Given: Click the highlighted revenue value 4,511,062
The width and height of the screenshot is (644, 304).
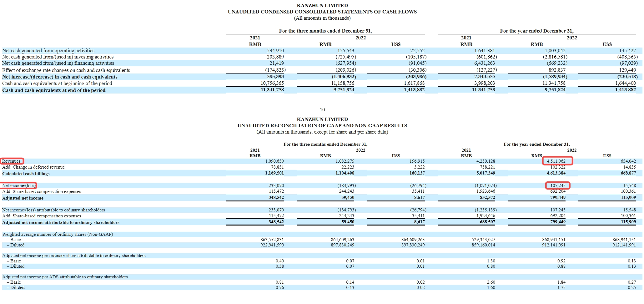Looking at the screenshot, I should (556, 161).
